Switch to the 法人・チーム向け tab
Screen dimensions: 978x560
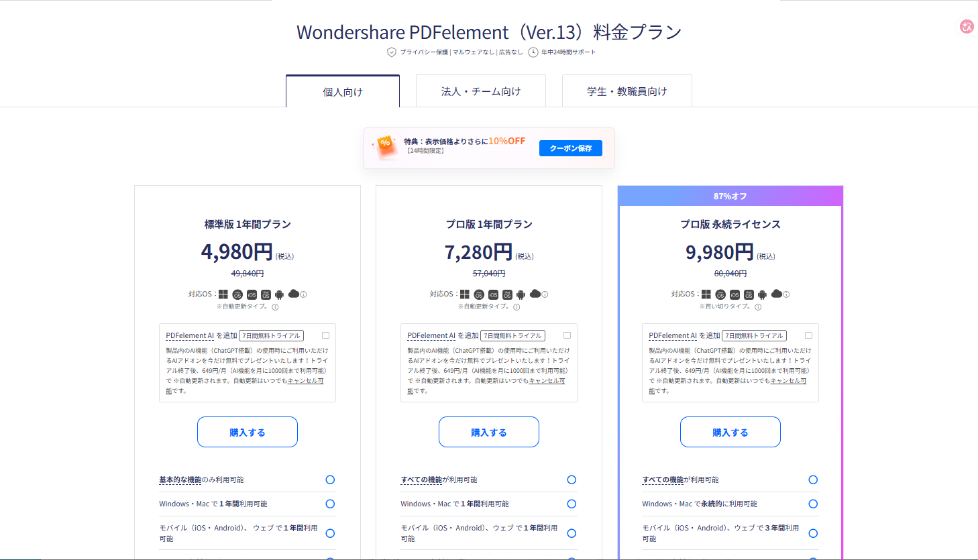coord(481,91)
